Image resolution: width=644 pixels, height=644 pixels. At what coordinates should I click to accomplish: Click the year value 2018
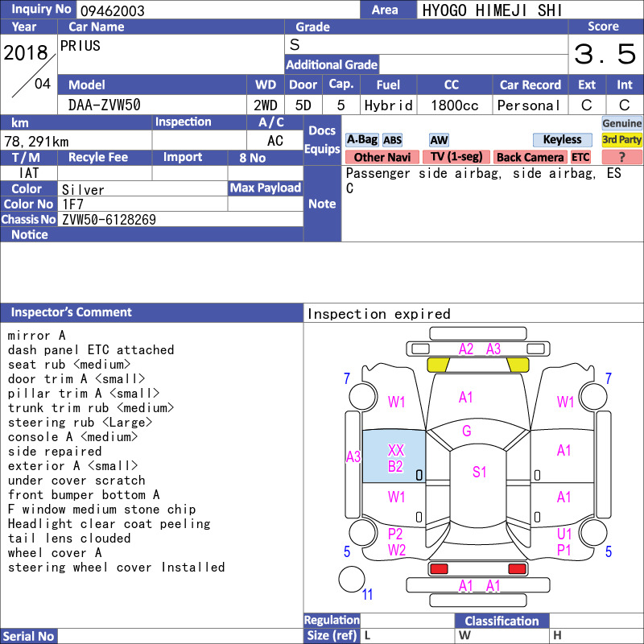(x=26, y=53)
